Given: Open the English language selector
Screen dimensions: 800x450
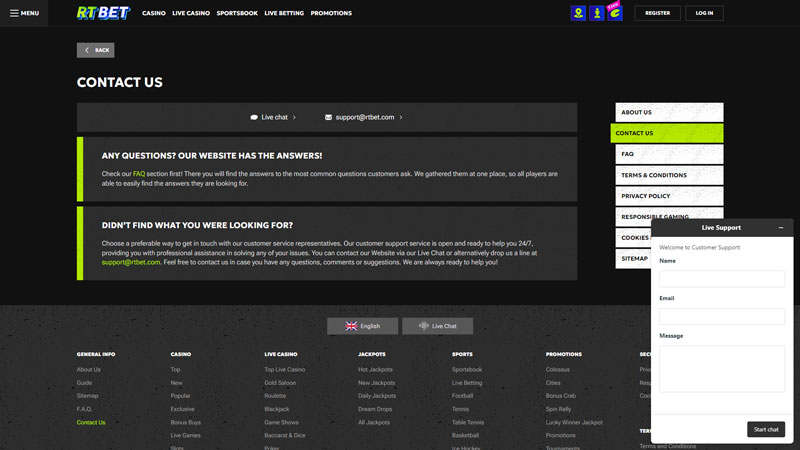Looking at the screenshot, I should 362,326.
